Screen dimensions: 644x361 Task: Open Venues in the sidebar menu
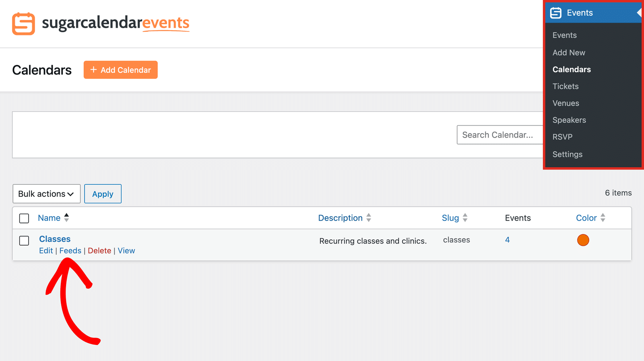[x=566, y=103]
